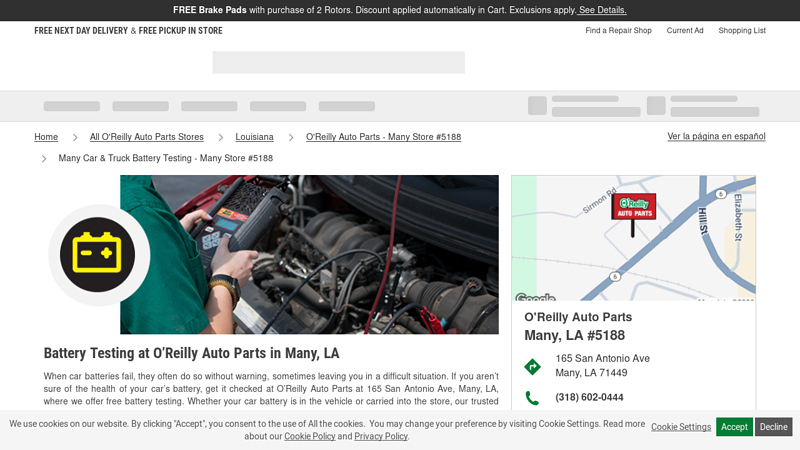
Task: Accept the cookies
Action: pos(734,427)
